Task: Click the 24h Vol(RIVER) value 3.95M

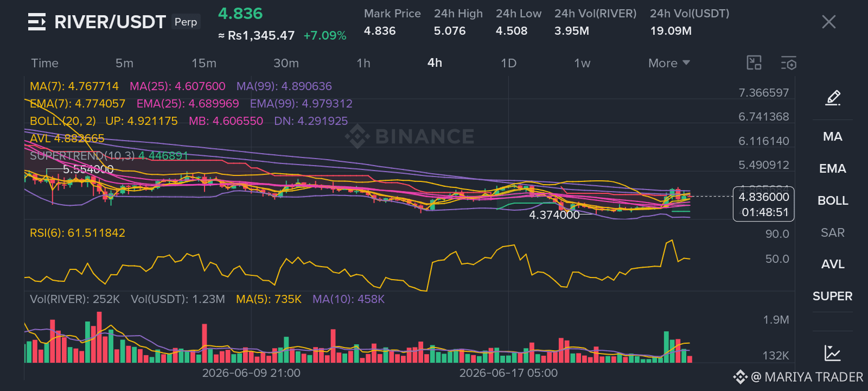Action: pyautogui.click(x=572, y=31)
